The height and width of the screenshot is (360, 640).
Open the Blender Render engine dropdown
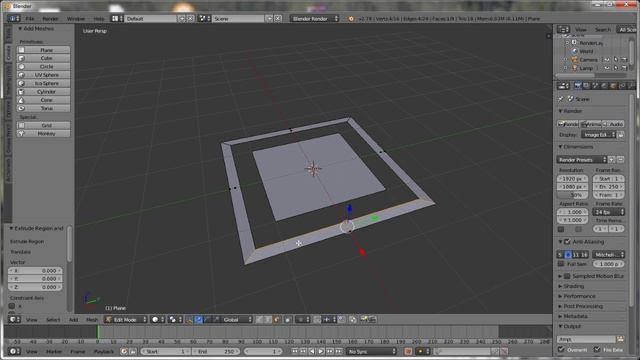pos(314,19)
